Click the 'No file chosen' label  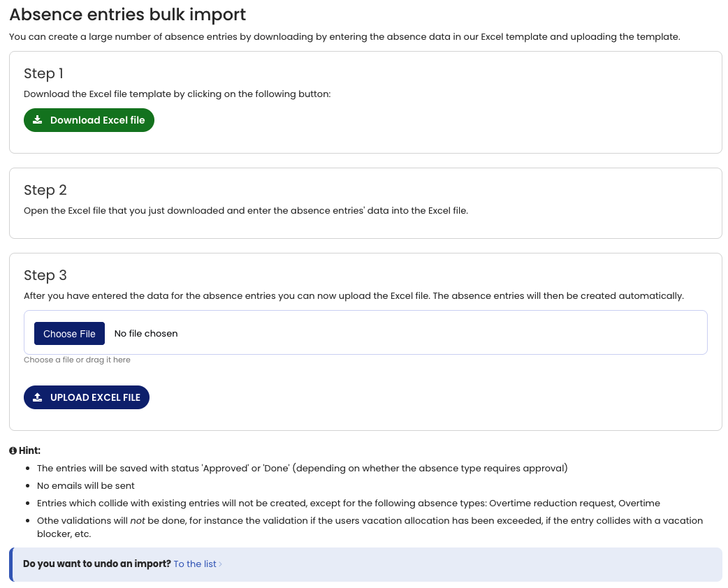[146, 334]
